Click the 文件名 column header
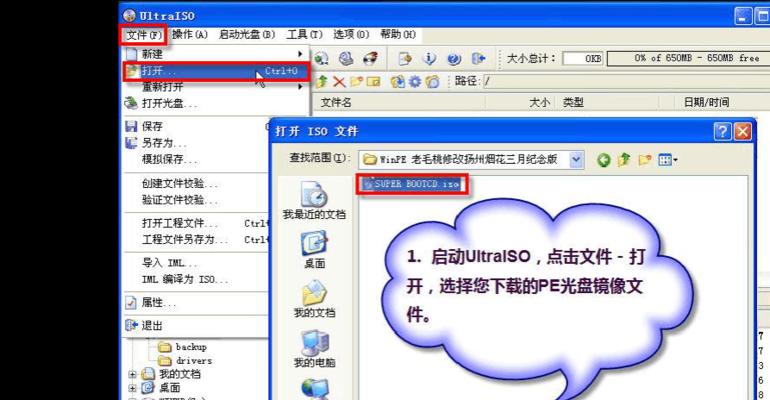Image resolution: width=770 pixels, height=400 pixels. click(400, 103)
